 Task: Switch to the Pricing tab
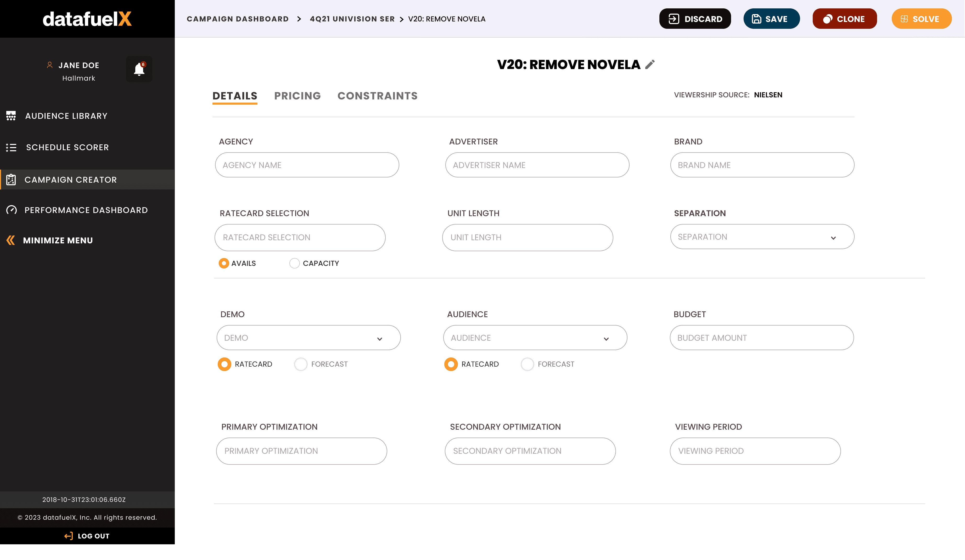(x=298, y=96)
